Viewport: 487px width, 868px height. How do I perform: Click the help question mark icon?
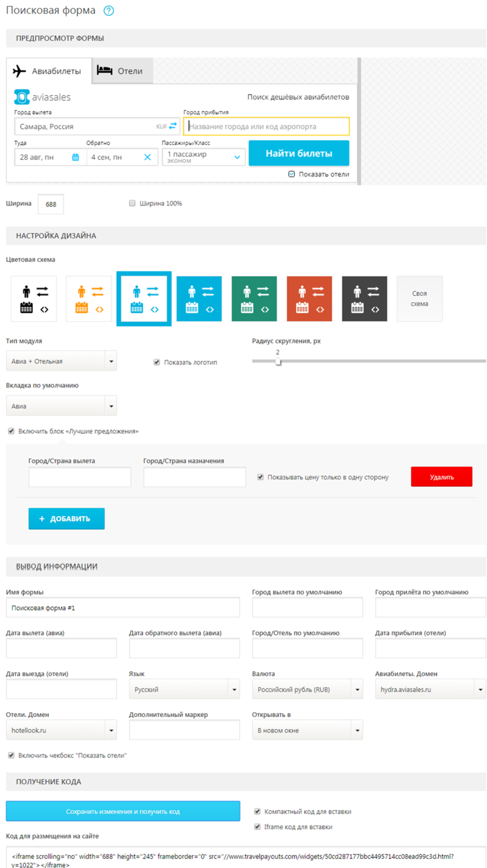click(109, 11)
